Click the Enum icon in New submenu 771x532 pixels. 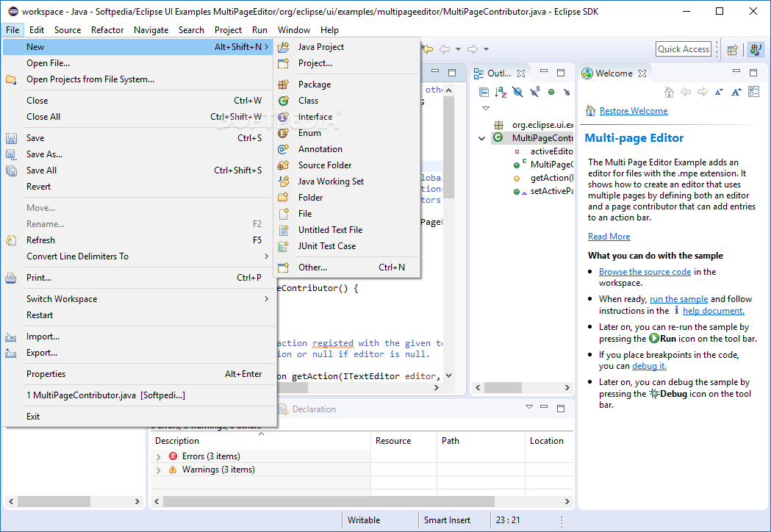pyautogui.click(x=283, y=133)
